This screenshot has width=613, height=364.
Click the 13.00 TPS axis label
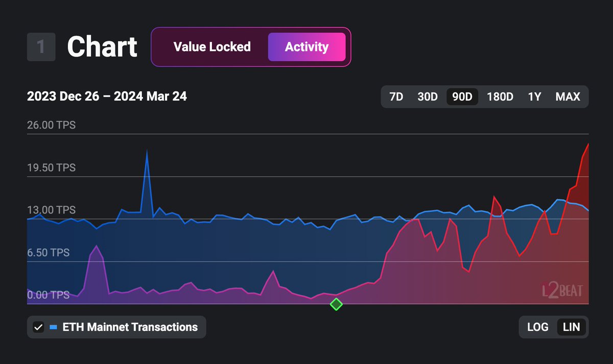[x=51, y=210]
